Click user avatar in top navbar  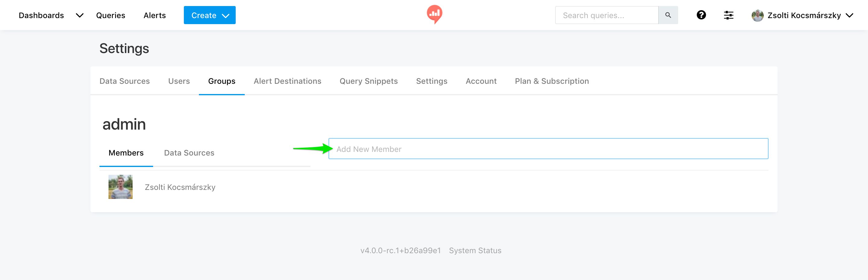pos(757,15)
